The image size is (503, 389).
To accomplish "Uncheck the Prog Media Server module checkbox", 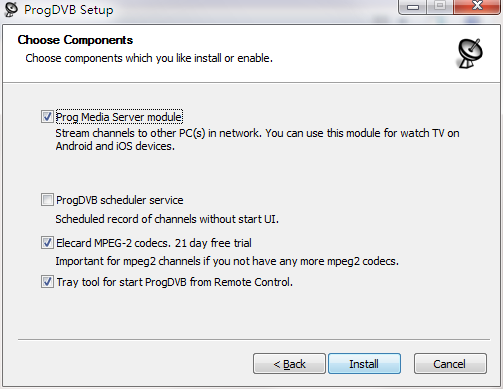I will pyautogui.click(x=47, y=117).
